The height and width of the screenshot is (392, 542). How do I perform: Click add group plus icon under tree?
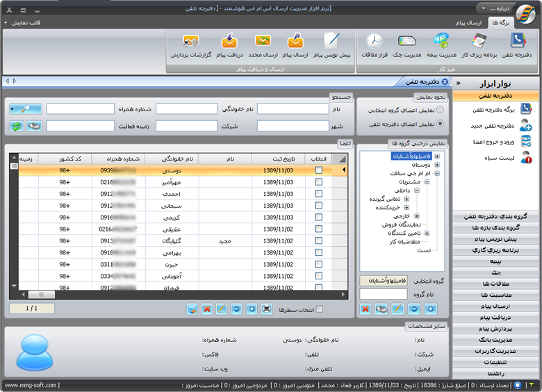tap(431, 309)
